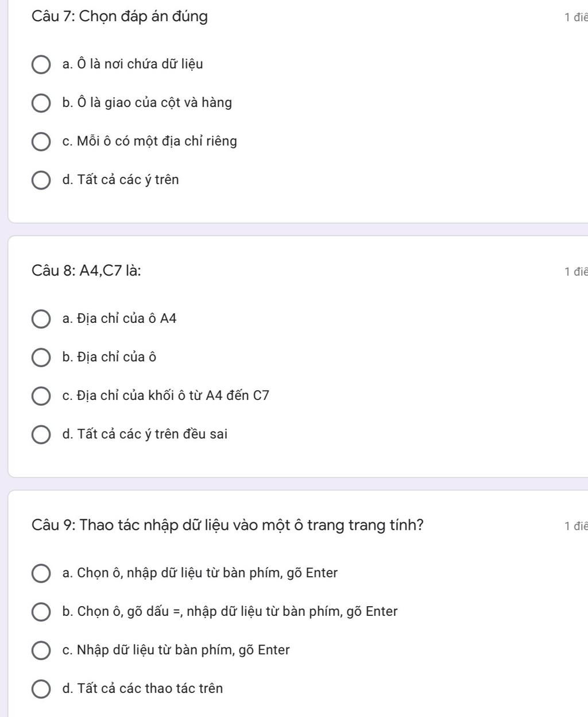
Task: Pick radio 'c. Nhập dữ liệu từ bàn phím, gõ Enter'
Action: coord(40,650)
